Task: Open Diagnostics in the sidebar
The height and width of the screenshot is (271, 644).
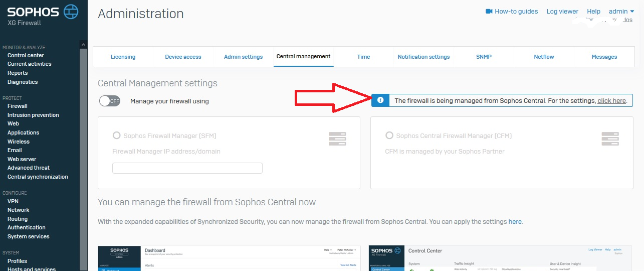Action: click(23, 82)
